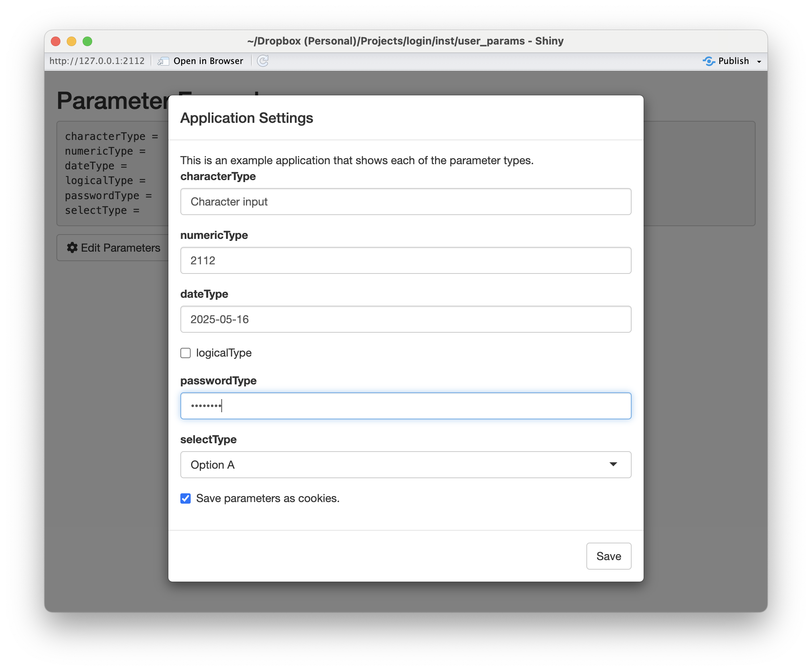Click the Save button
This screenshot has width=812, height=671.
pos(609,556)
